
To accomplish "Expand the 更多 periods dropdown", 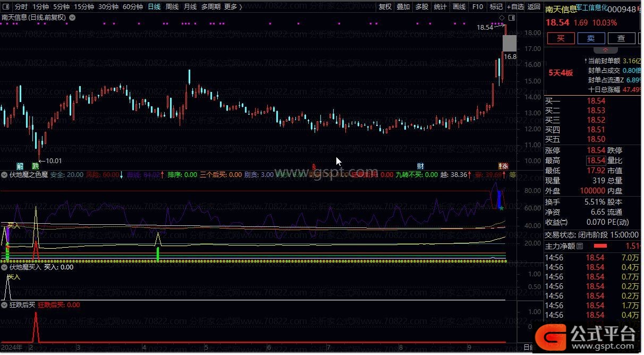I will (233, 7).
